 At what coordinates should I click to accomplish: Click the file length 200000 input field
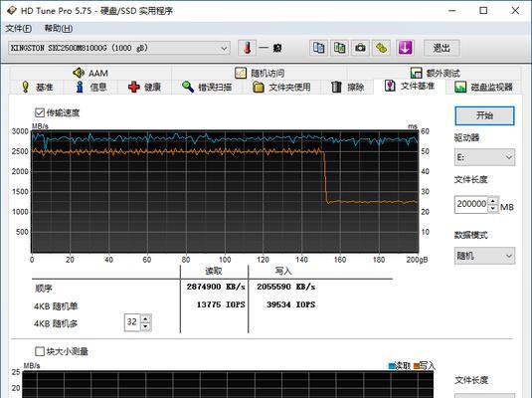click(471, 204)
